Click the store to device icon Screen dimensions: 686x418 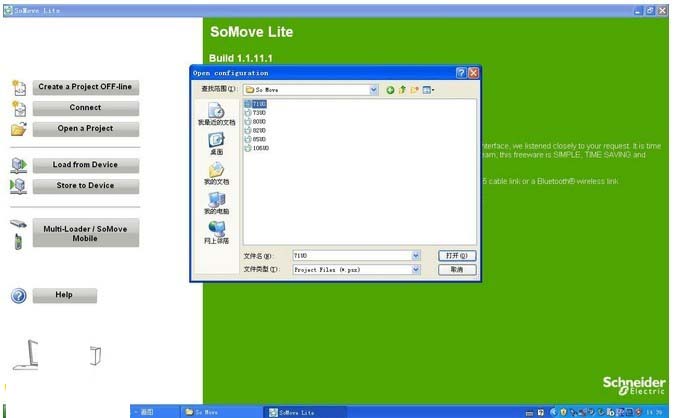[x=18, y=186]
